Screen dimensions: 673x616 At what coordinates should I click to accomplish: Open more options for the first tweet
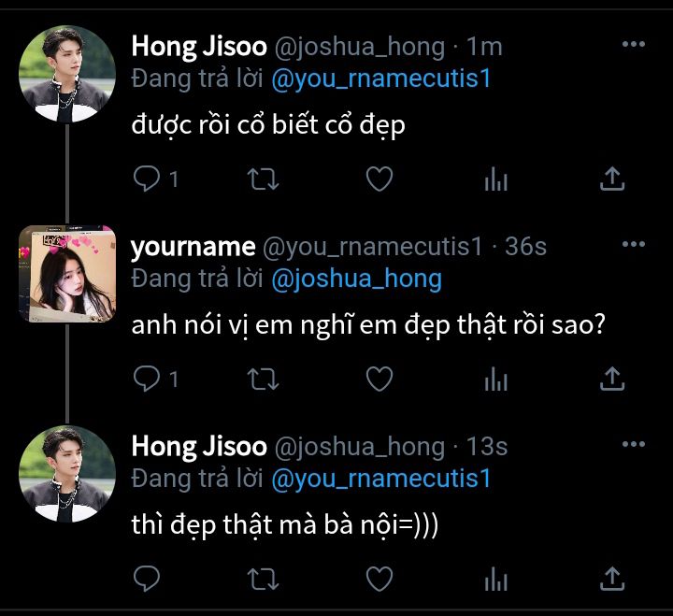(634, 45)
